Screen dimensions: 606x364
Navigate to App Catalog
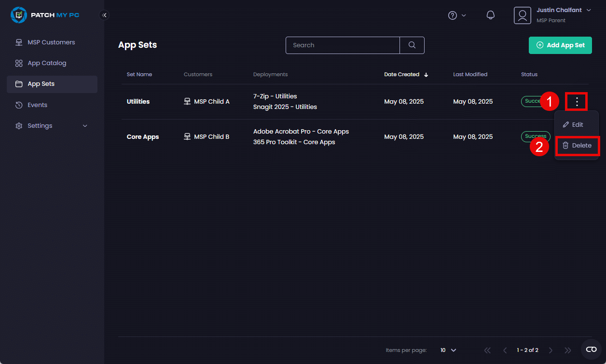tap(47, 63)
